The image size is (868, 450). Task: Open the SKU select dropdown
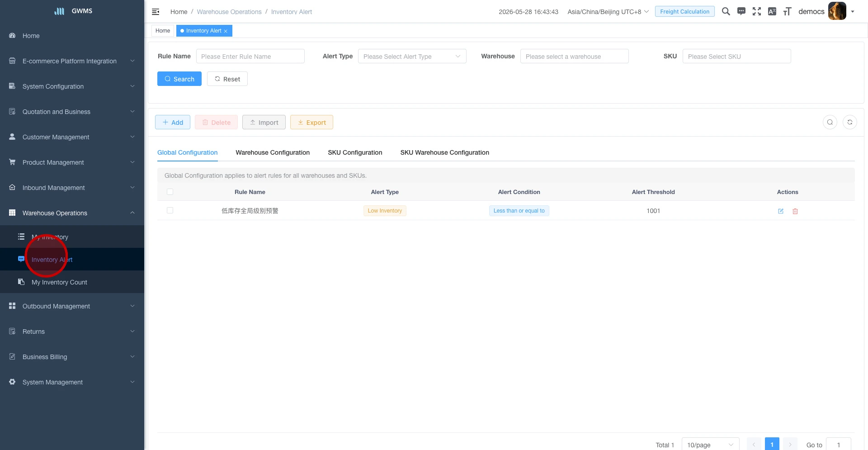[x=737, y=56]
